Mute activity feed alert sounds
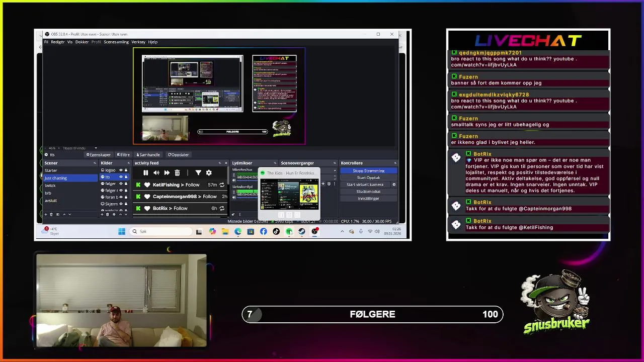 point(156,173)
